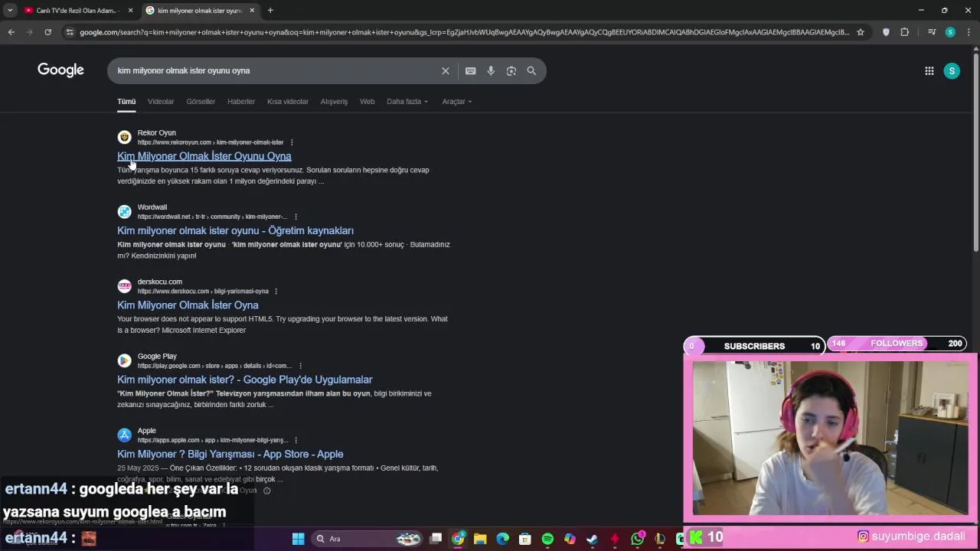Viewport: 980px width, 551px height.
Task: Open more options for derskocu.com result
Action: 276,292
